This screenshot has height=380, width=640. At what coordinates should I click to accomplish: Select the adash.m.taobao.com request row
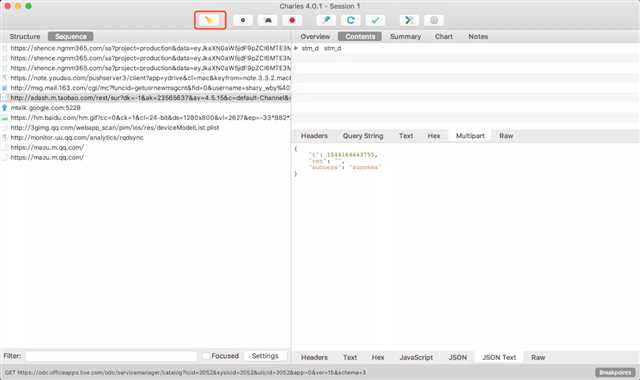(x=146, y=98)
